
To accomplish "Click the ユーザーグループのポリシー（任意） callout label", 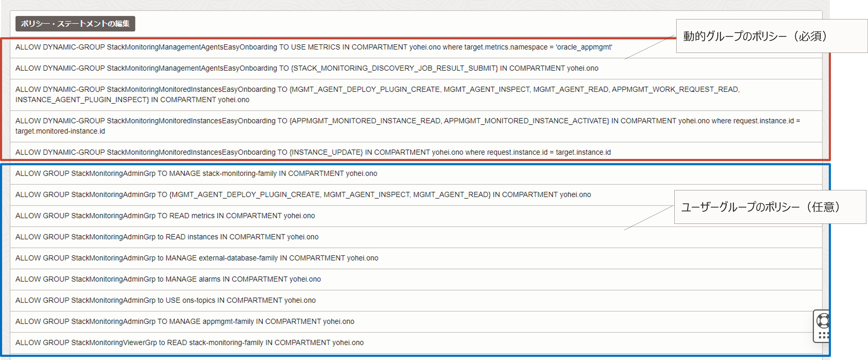I will [761, 207].
